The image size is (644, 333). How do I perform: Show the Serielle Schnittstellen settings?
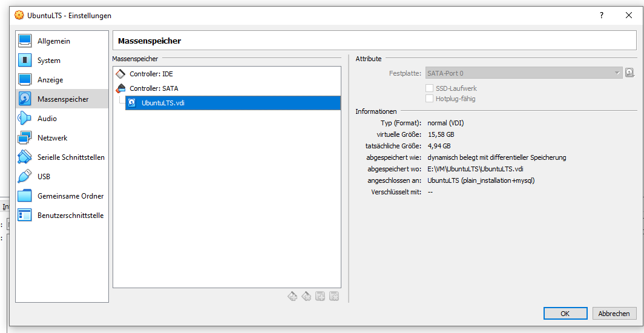[62, 157]
